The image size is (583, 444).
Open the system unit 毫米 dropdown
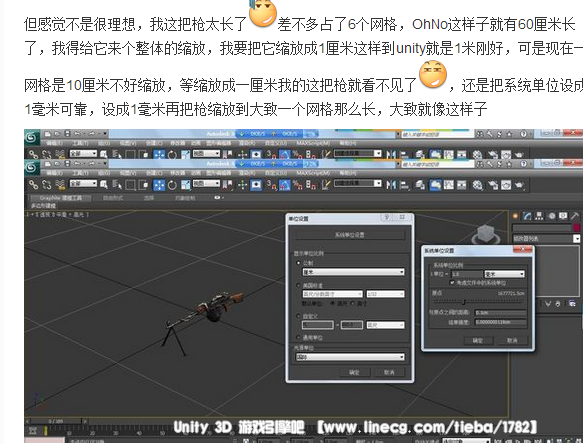click(504, 274)
